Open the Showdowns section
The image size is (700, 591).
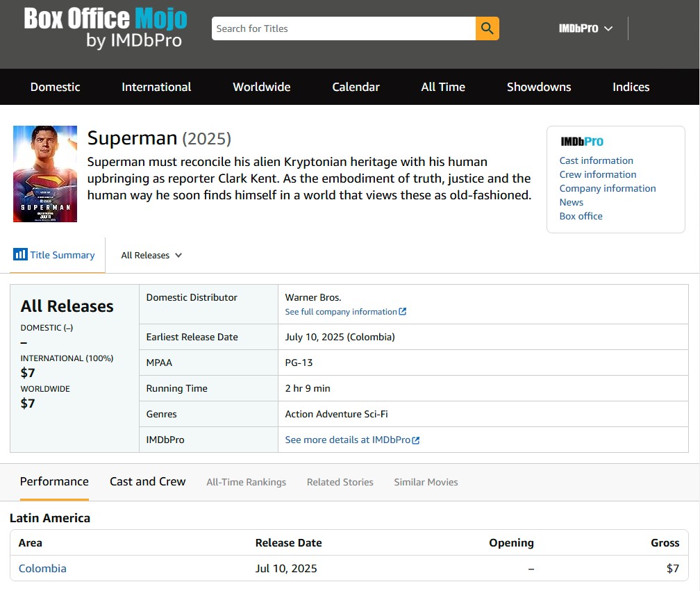[539, 87]
